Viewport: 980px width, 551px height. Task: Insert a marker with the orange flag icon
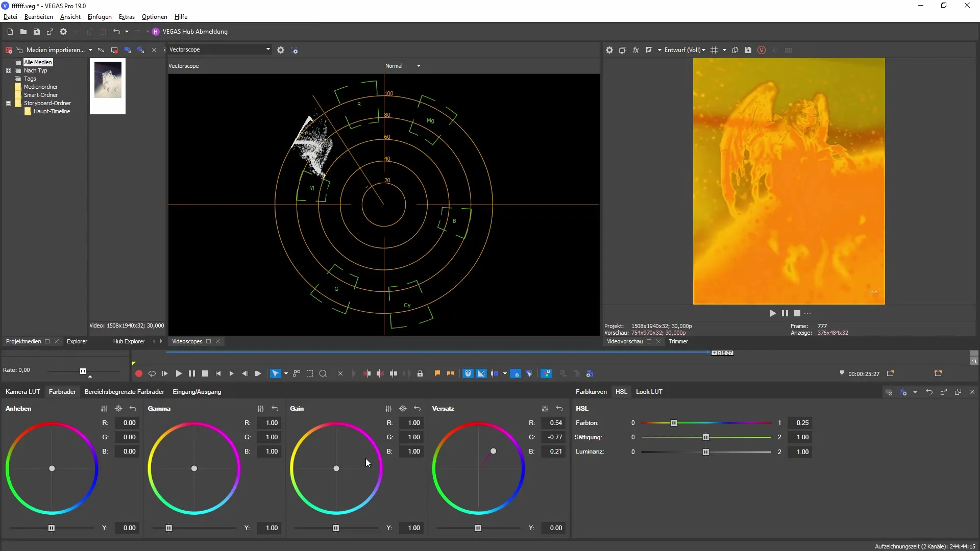click(437, 373)
